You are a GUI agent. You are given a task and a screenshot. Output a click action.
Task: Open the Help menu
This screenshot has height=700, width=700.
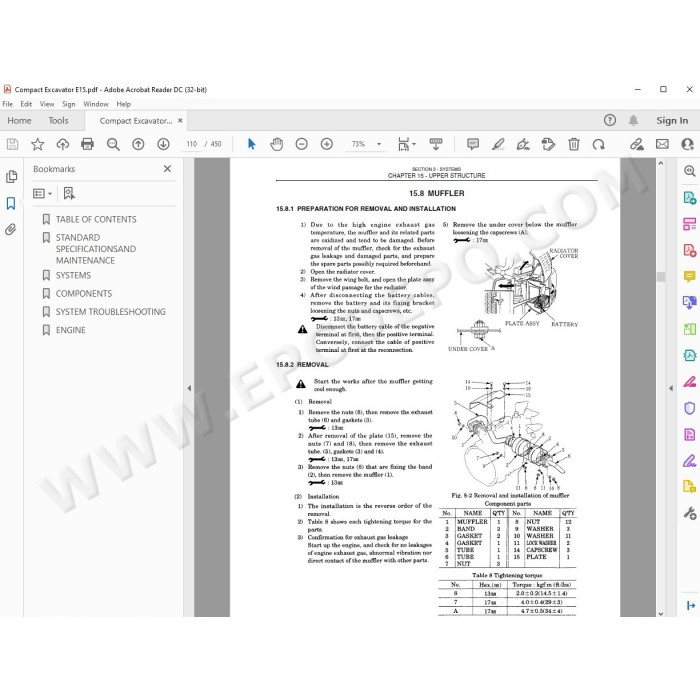click(x=124, y=104)
